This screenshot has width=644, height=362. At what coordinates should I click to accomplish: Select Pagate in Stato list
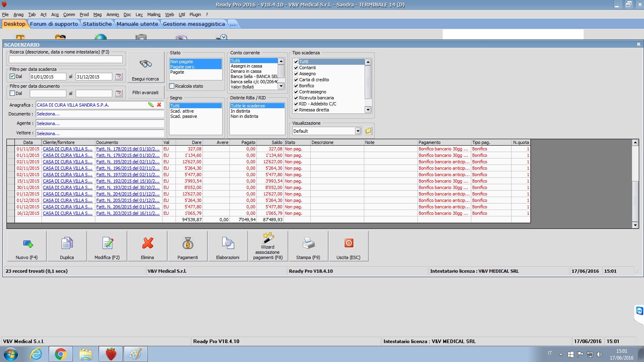(x=177, y=72)
